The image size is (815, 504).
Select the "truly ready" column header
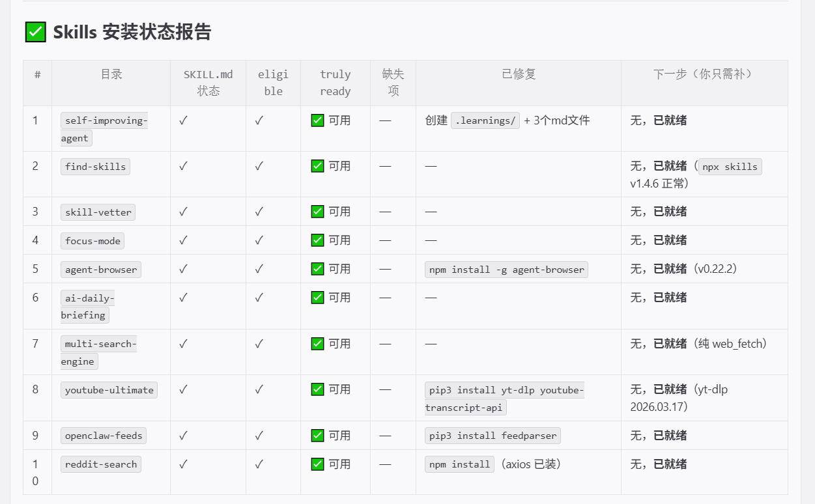click(x=335, y=83)
